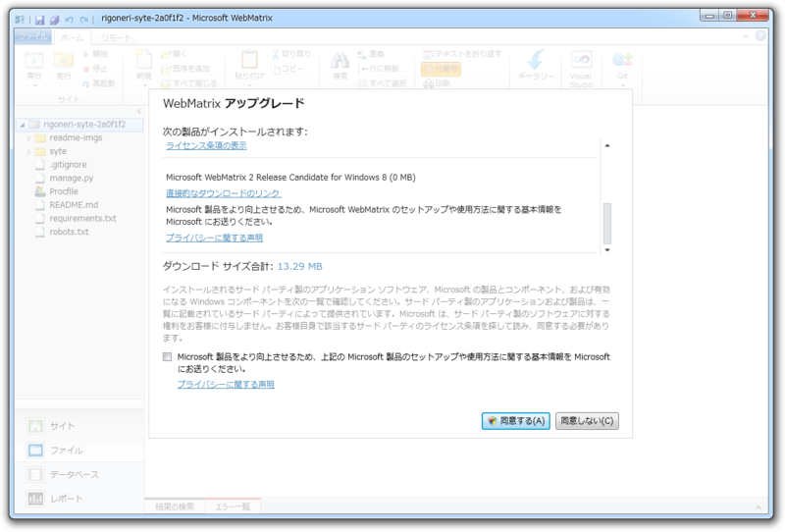The image size is (785, 532).
Task: Select README.md in file tree
Action: (x=74, y=205)
